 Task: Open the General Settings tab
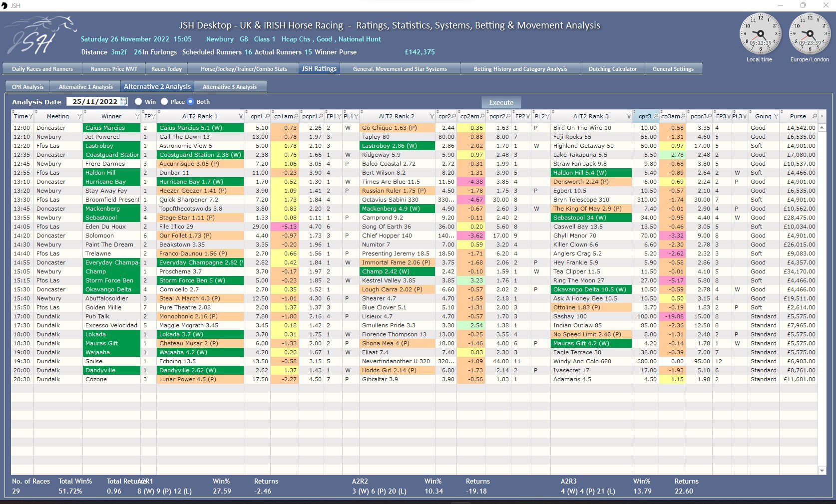673,69
